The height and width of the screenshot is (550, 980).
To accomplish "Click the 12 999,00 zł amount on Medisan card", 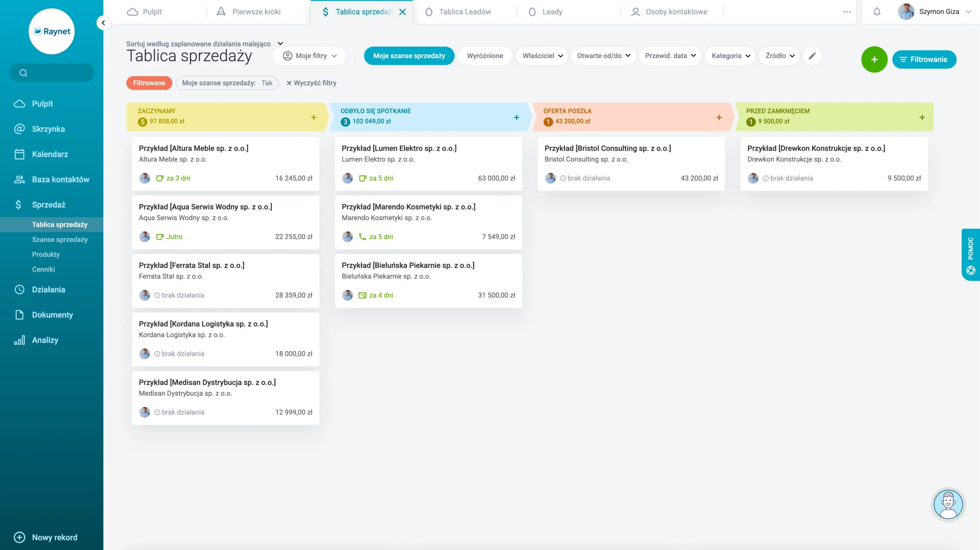I will [x=294, y=412].
